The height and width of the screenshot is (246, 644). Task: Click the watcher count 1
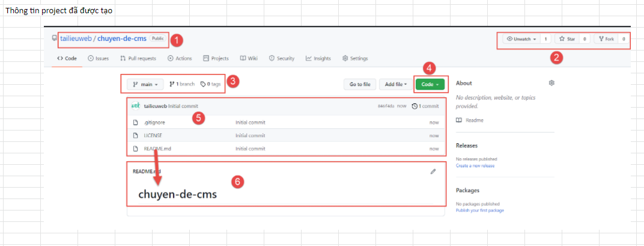pos(546,39)
